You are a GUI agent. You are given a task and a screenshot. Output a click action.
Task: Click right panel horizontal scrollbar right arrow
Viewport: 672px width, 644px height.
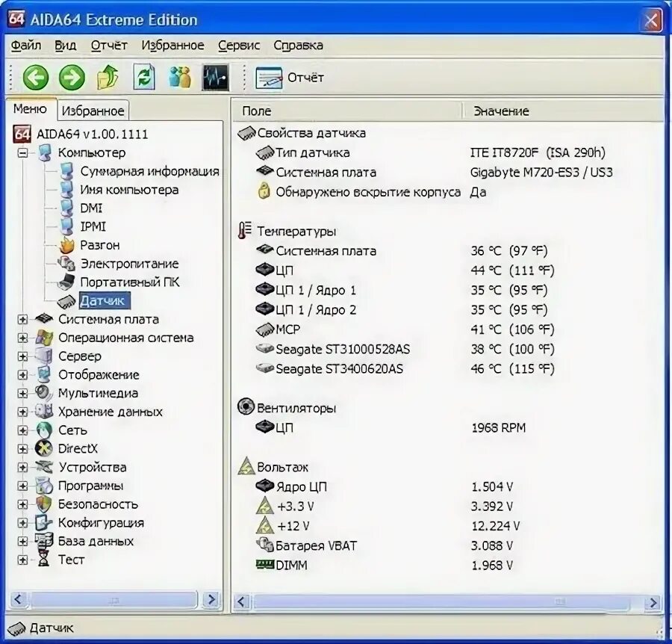[653, 602]
